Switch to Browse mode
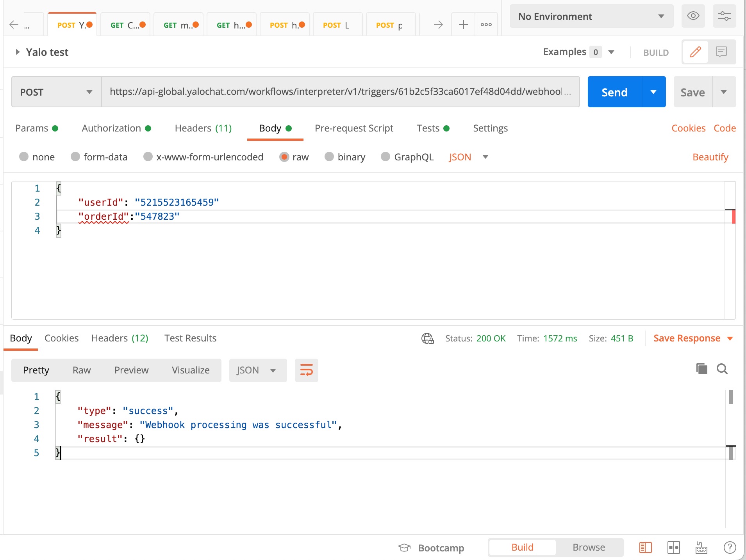The image size is (746, 560). [589, 548]
